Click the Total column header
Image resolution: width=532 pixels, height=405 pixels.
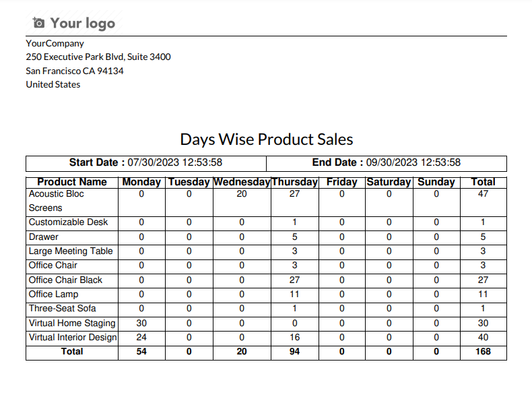click(483, 182)
